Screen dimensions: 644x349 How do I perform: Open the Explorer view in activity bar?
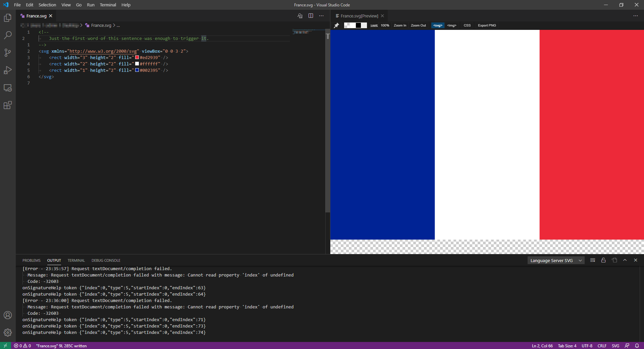(8, 18)
